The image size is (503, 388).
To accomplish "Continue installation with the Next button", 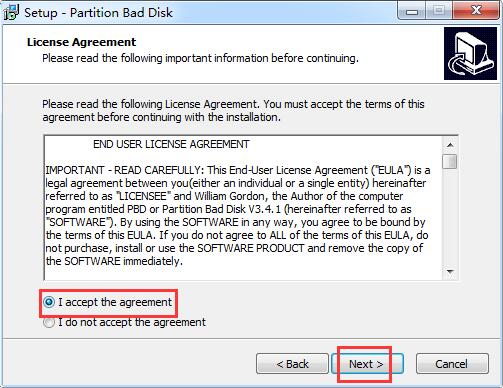I will point(367,364).
